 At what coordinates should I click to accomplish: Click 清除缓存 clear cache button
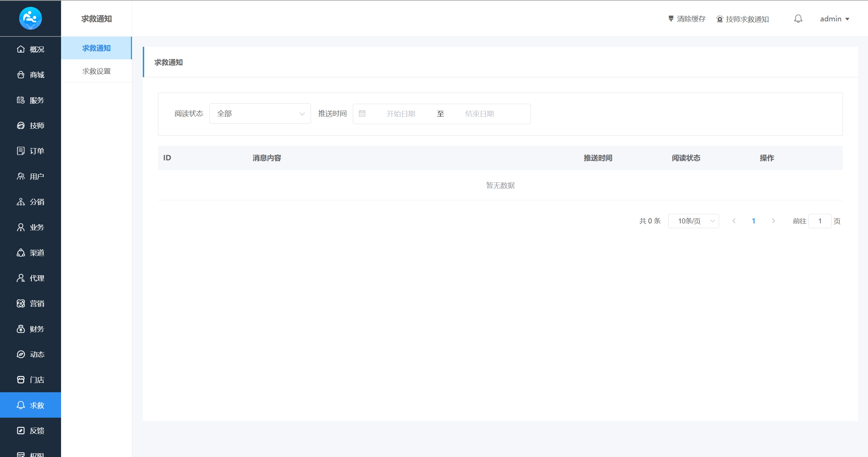tap(687, 19)
